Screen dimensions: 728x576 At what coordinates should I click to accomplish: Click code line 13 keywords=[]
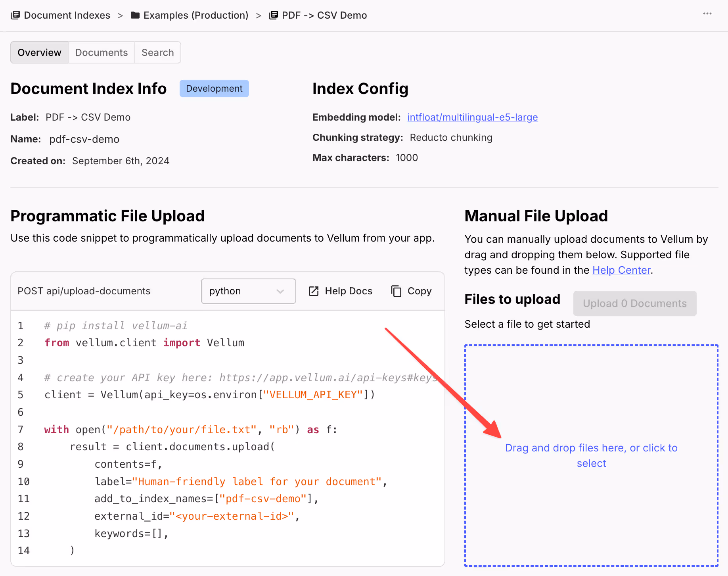pyautogui.click(x=131, y=534)
